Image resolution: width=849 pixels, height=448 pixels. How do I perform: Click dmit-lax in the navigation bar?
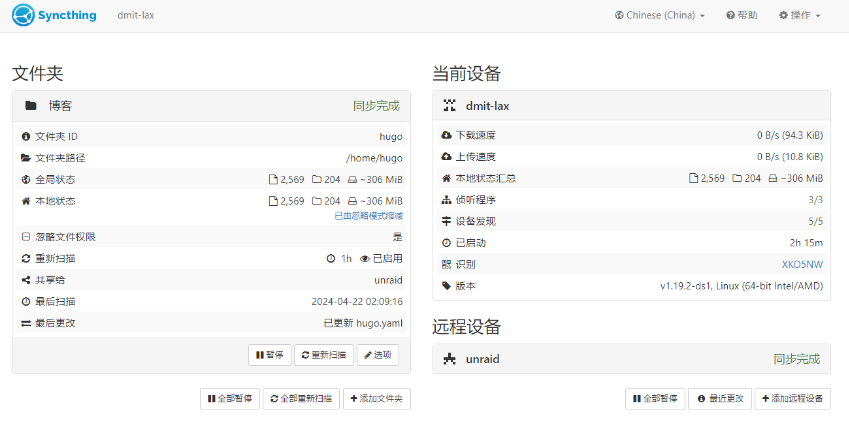point(135,16)
